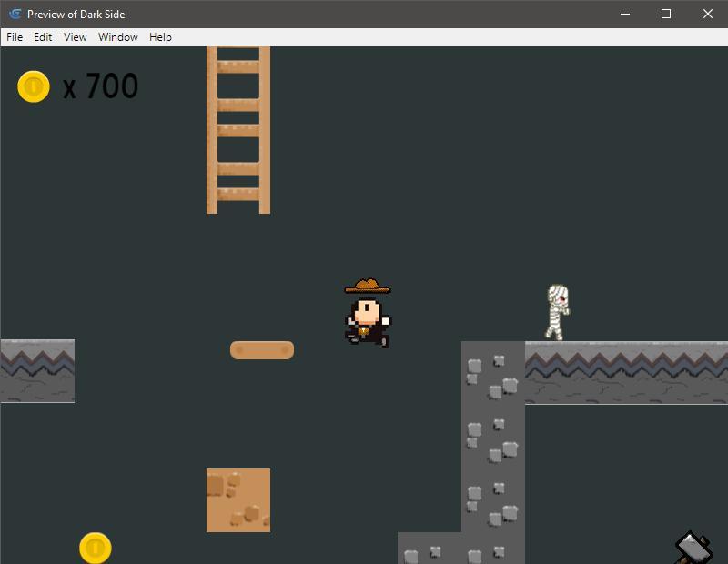Screen dimensions: 728x564
Task: Click the gold coin at the bottom
Action: pyautogui.click(x=96, y=548)
